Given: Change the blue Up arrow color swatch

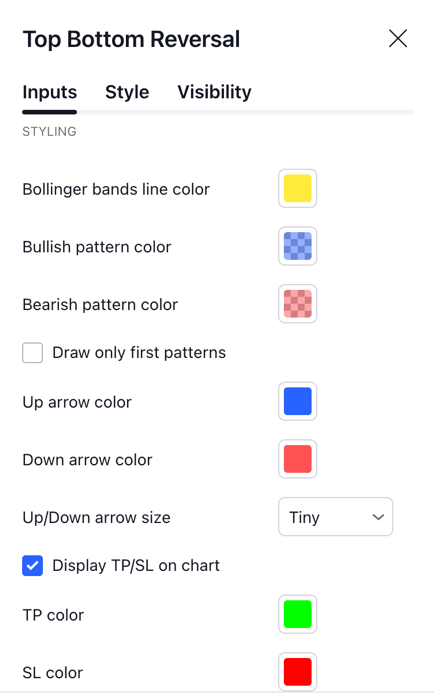Looking at the screenshot, I should click(297, 401).
